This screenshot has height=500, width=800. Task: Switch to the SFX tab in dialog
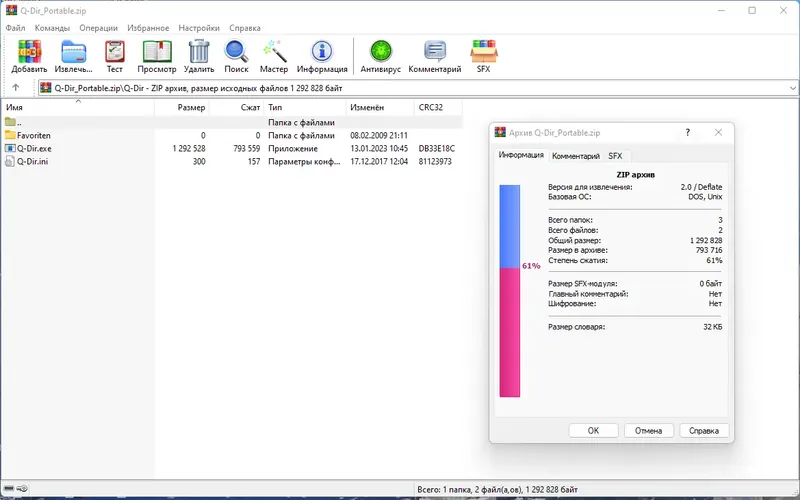tap(615, 156)
